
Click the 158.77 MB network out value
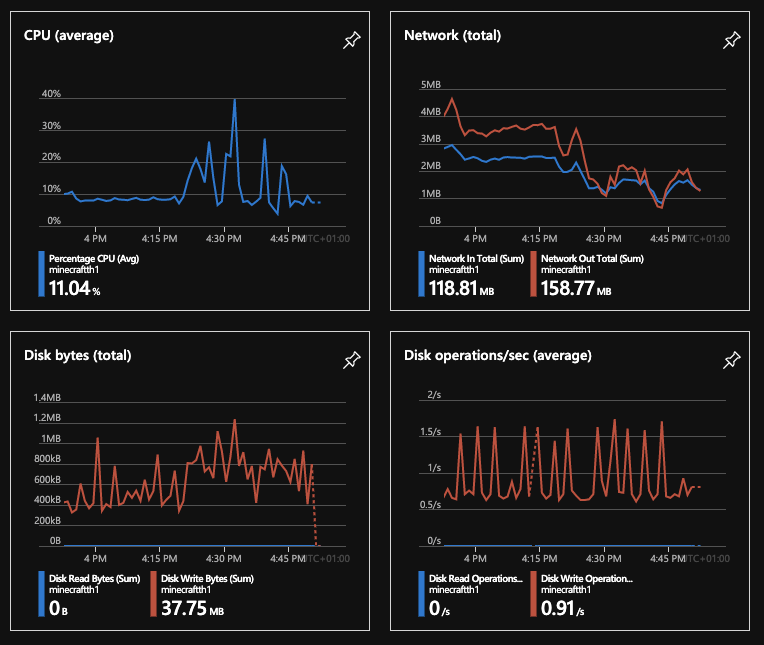pyautogui.click(x=576, y=288)
